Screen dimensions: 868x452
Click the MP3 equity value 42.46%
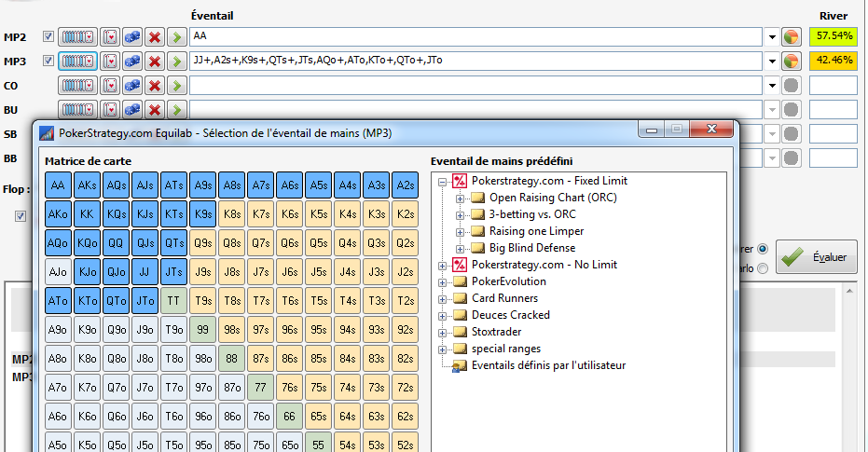(x=834, y=61)
